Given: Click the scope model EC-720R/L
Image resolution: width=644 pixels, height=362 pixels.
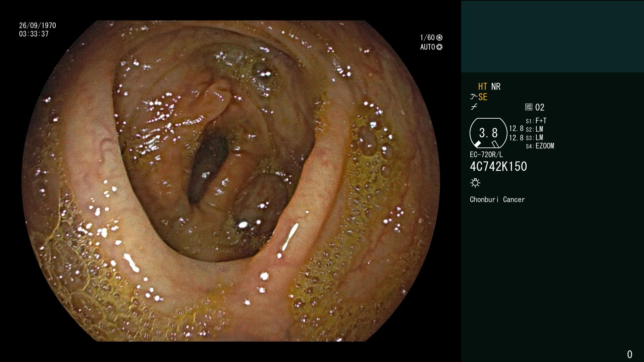Looking at the screenshot, I should (x=486, y=155).
